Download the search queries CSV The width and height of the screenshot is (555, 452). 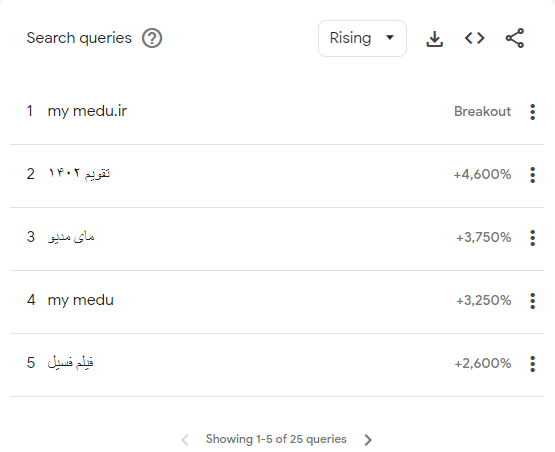[x=434, y=38]
